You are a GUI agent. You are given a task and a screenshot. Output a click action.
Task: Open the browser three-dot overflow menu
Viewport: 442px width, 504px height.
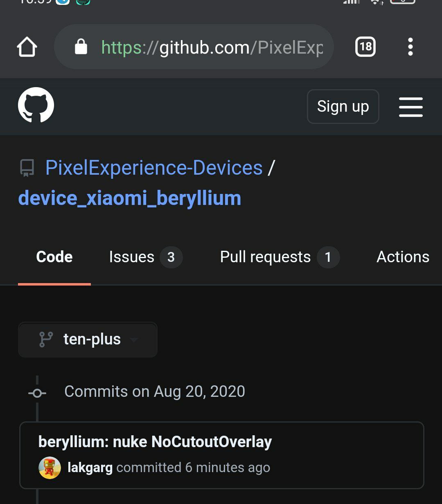coord(410,47)
